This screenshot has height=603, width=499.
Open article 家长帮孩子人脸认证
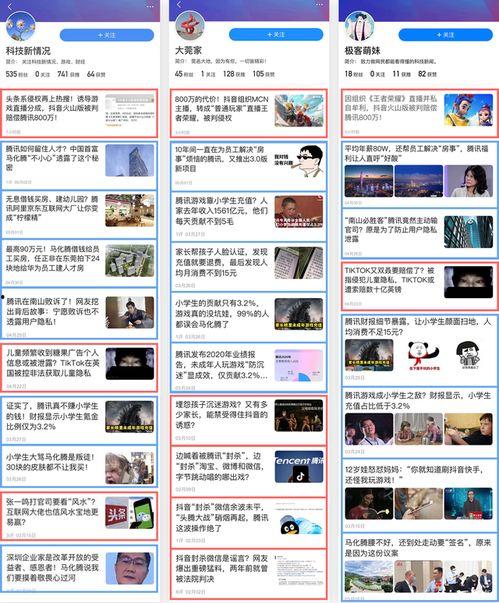pos(248,267)
